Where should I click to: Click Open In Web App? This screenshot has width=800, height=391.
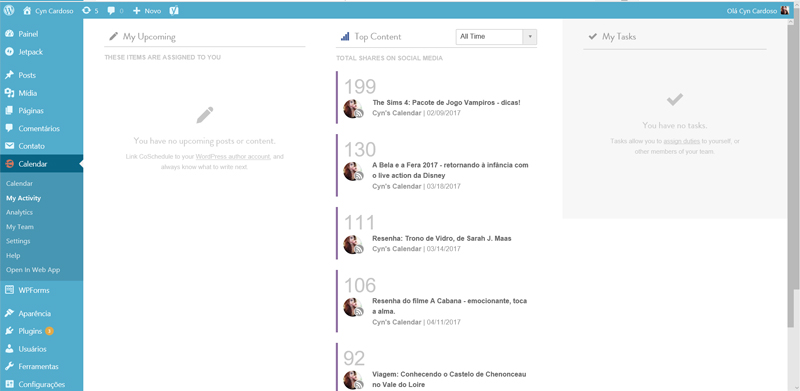pos(33,270)
